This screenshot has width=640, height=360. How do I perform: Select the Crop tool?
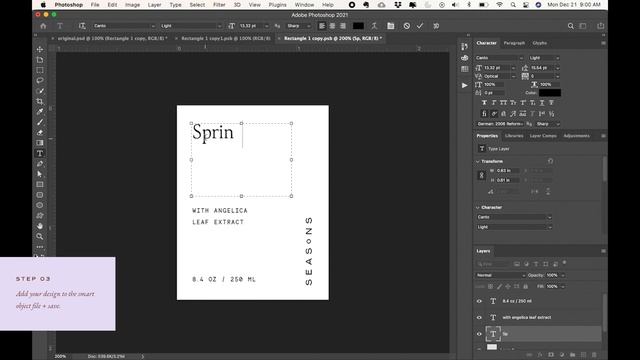click(x=40, y=101)
